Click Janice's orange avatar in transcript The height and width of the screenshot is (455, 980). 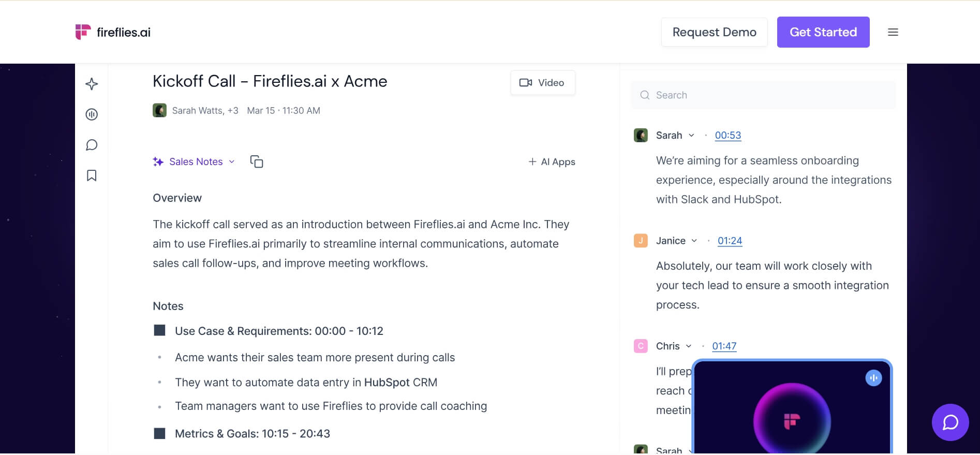point(641,241)
